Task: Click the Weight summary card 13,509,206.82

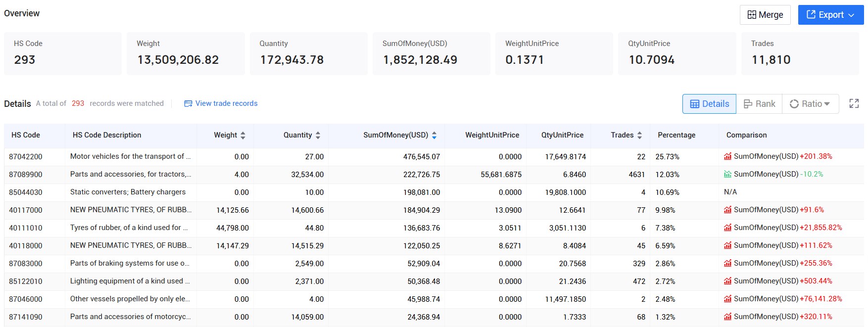Action: (x=186, y=54)
